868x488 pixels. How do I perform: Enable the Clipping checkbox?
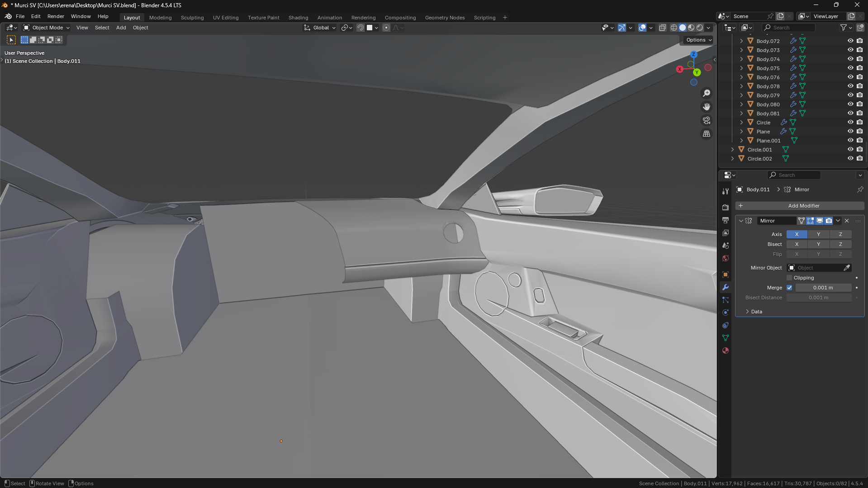point(789,278)
